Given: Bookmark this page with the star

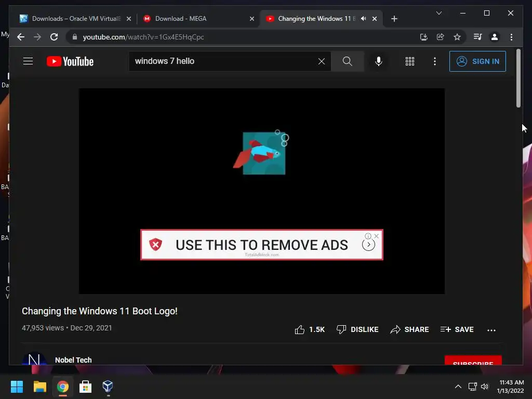Looking at the screenshot, I should tap(457, 37).
